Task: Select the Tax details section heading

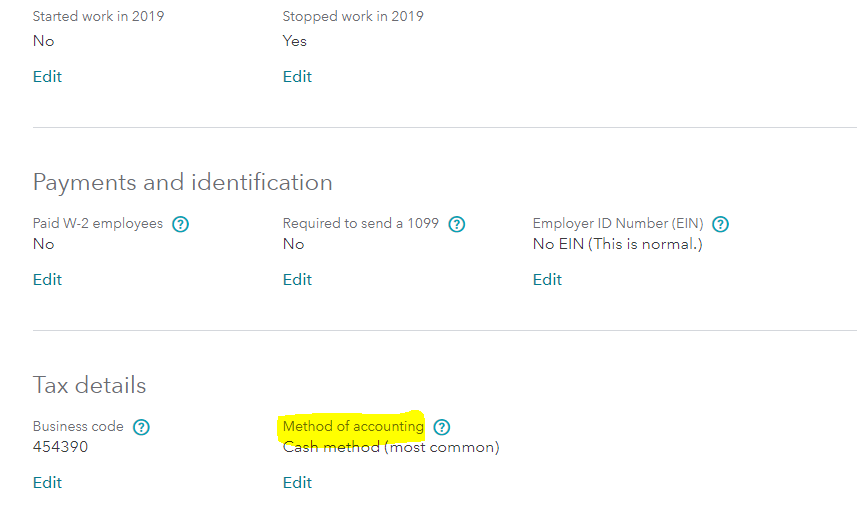Action: tap(89, 386)
